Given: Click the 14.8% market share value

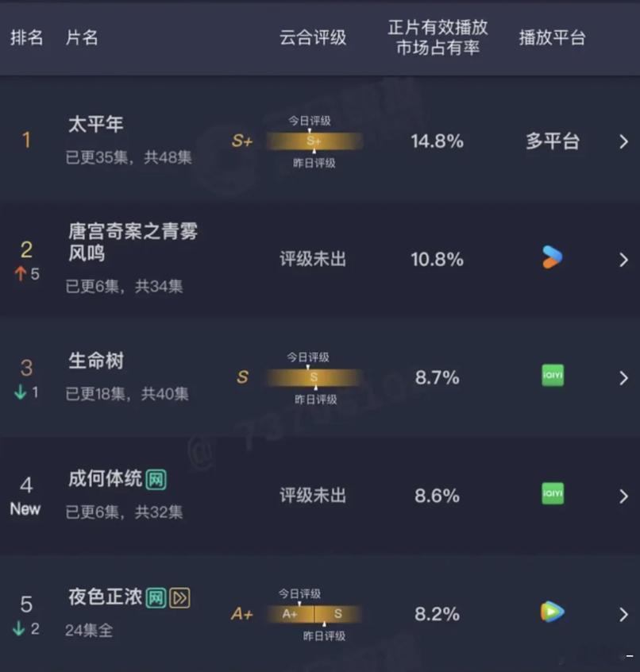Looking at the screenshot, I should [436, 141].
